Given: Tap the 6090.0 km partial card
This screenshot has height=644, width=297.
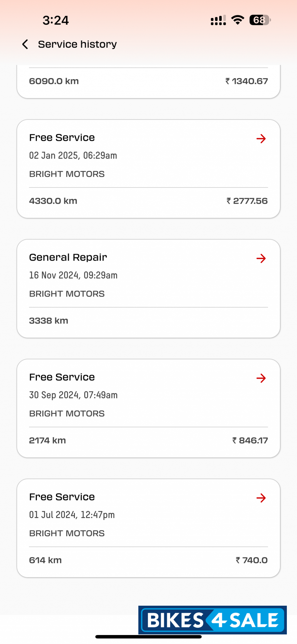Looking at the screenshot, I should pos(54,81).
